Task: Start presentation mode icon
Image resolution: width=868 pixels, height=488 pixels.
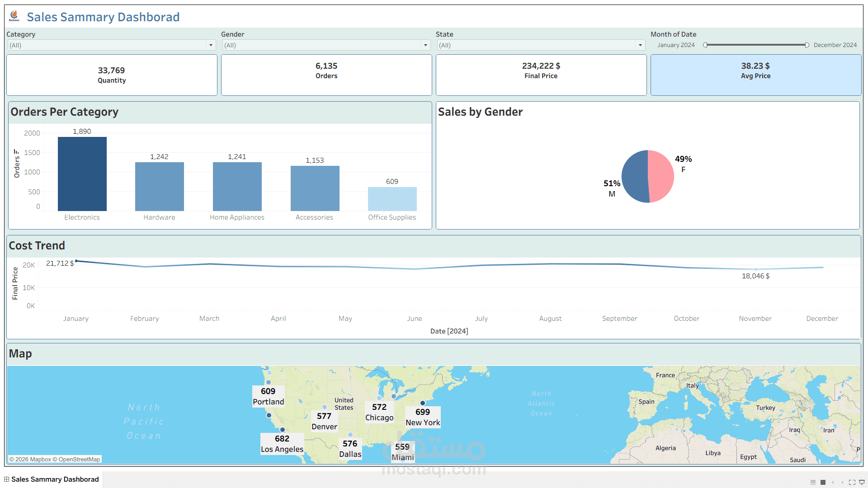Action: click(x=862, y=482)
